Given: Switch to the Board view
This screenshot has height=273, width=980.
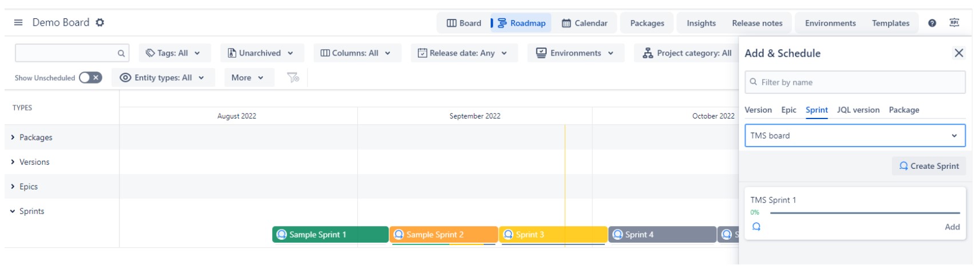Looking at the screenshot, I should [x=464, y=23].
